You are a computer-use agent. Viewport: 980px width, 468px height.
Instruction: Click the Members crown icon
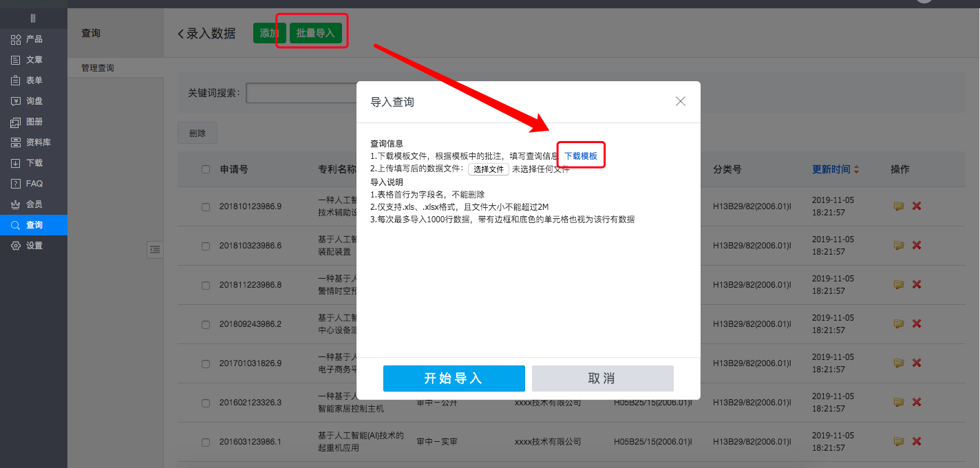click(15, 204)
